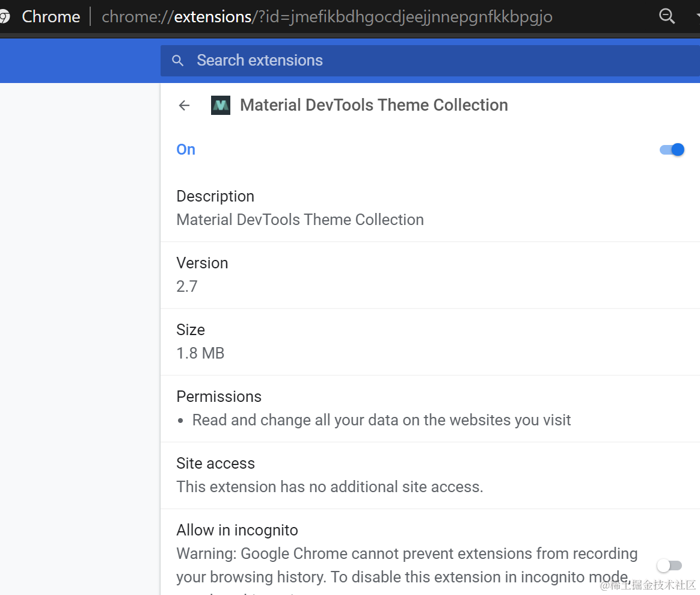Click the 1.8 MB size value

[200, 353]
